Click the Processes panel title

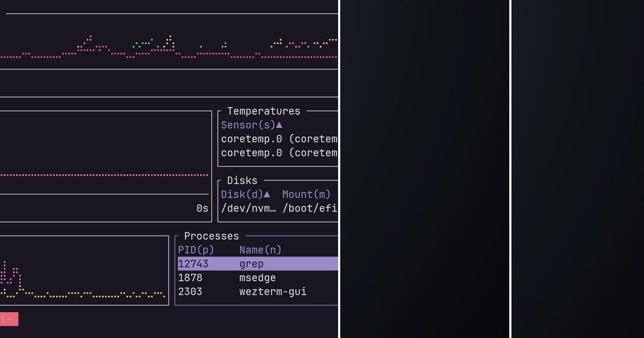[x=211, y=236]
